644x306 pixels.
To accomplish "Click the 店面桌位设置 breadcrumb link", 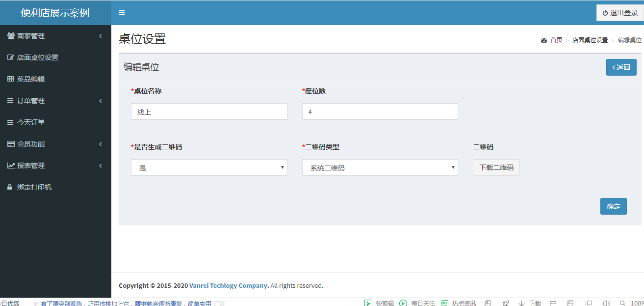I will coord(590,40).
